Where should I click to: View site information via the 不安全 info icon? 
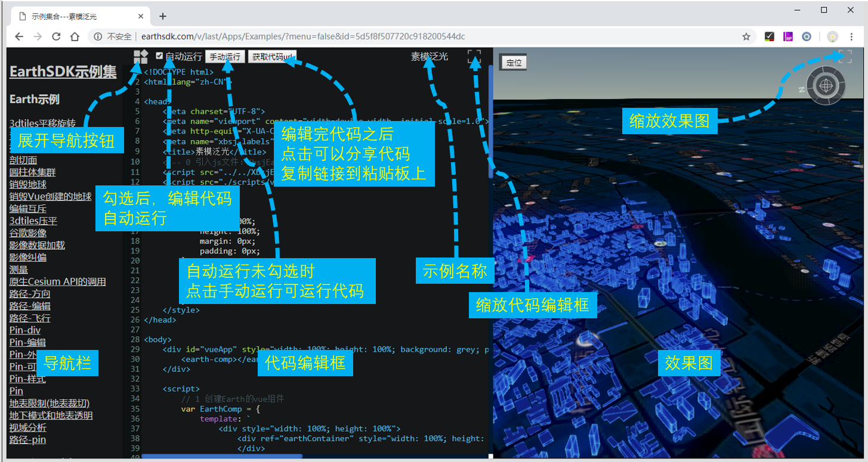coord(98,36)
